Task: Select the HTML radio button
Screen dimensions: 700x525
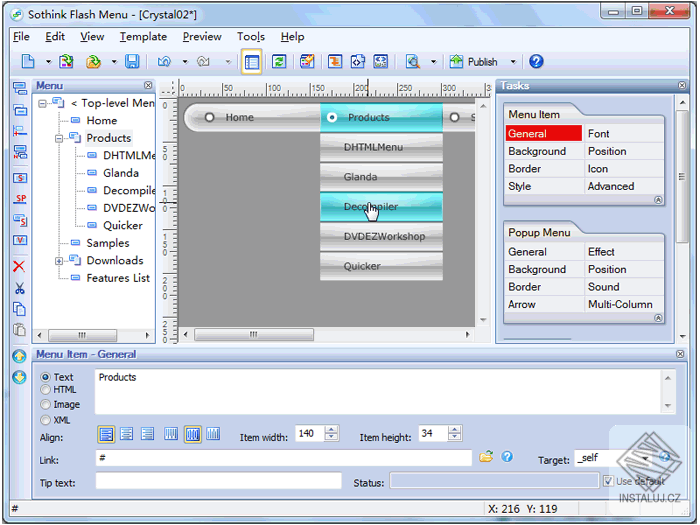Action: 46,390
